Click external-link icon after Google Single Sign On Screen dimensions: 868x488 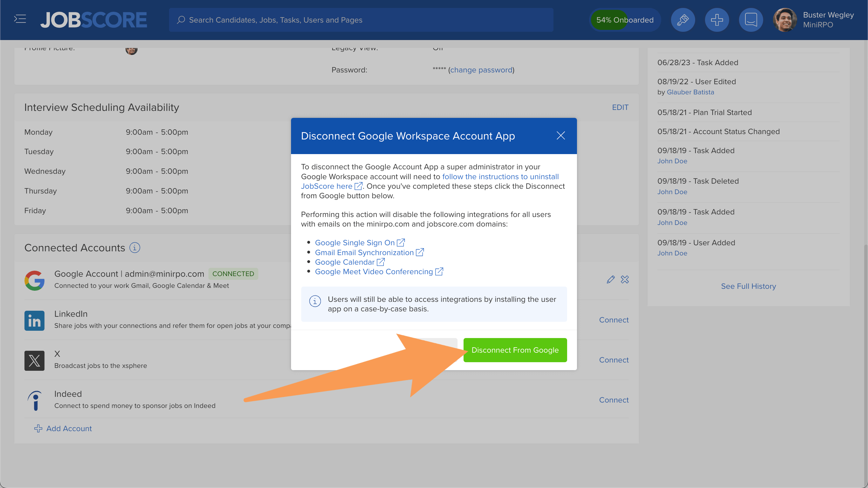pyautogui.click(x=401, y=243)
